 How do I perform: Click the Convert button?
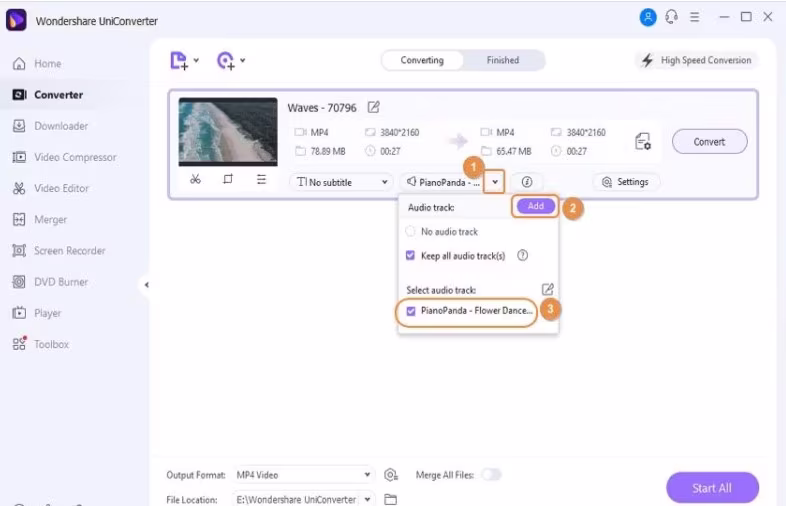pos(709,142)
